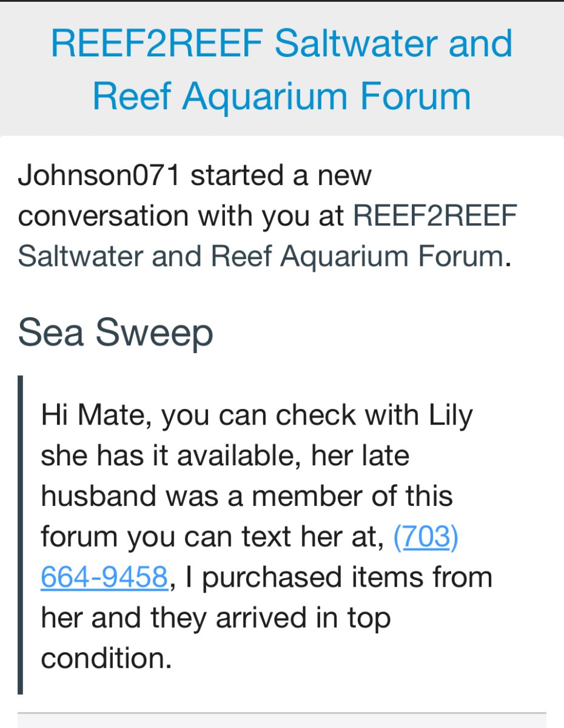The height and width of the screenshot is (728, 564).
Task: Click the "(703)" area code link text
Action: (x=425, y=537)
